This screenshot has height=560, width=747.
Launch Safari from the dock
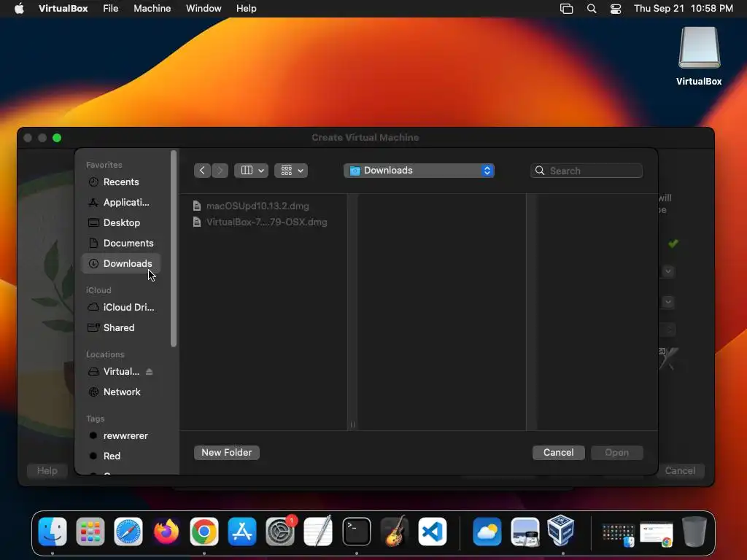[128, 531]
